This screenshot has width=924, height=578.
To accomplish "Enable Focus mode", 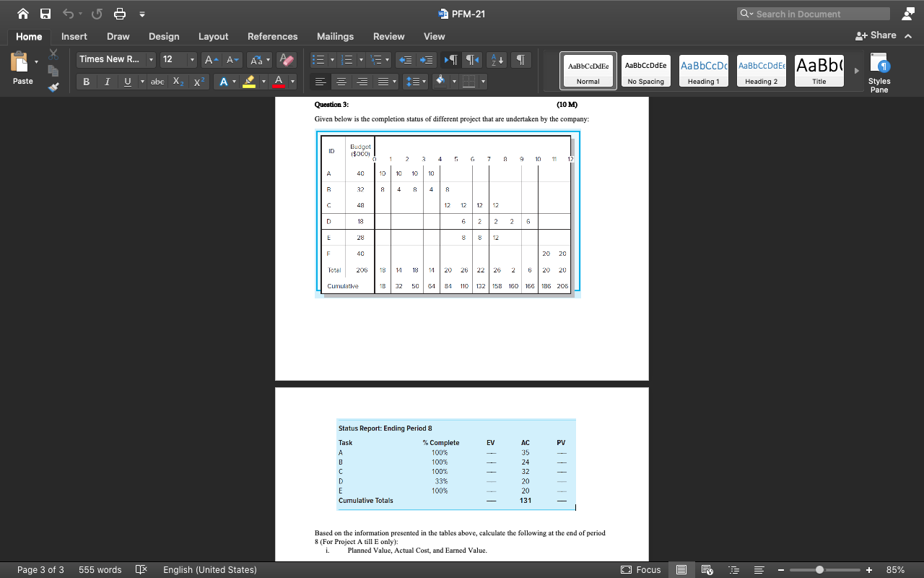I will click(640, 569).
